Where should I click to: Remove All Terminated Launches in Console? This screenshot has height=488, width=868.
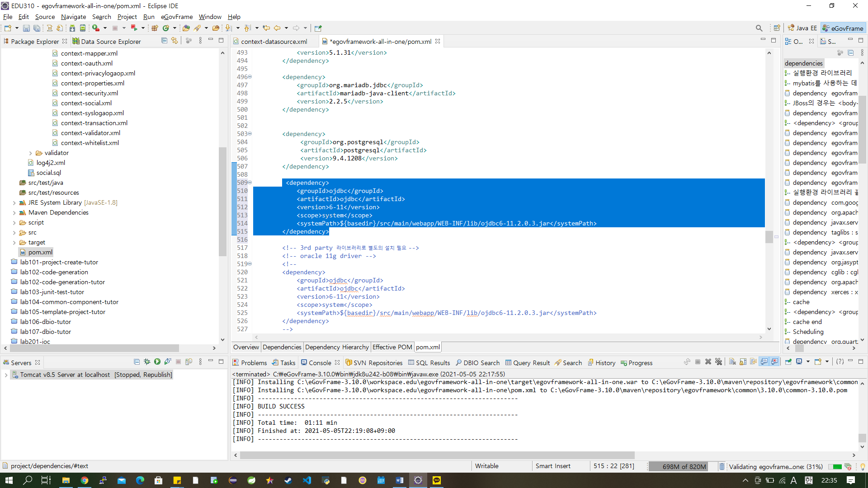(x=718, y=361)
